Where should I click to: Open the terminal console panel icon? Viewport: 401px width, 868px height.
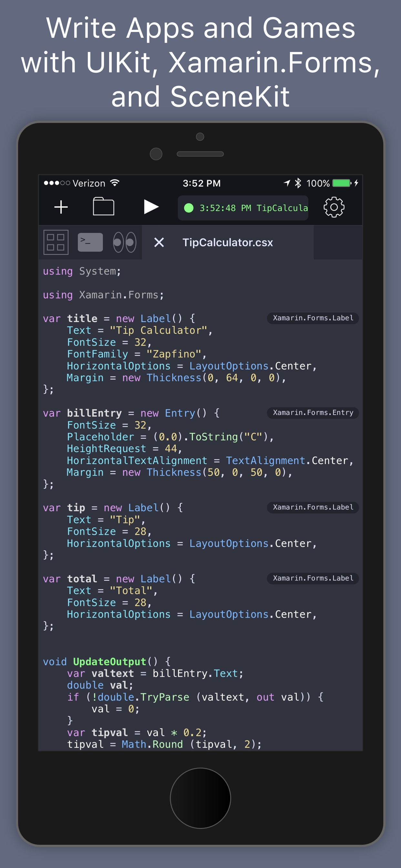coord(90,242)
